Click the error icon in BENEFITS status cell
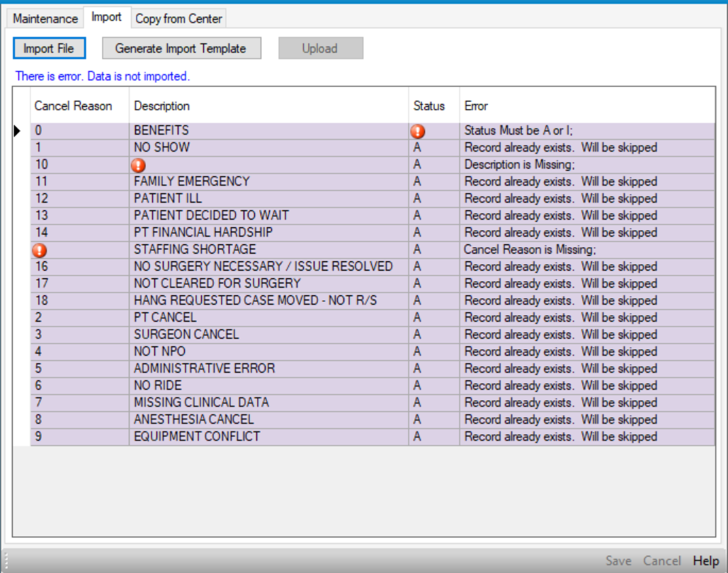Viewport: 728px width, 573px height. click(418, 131)
